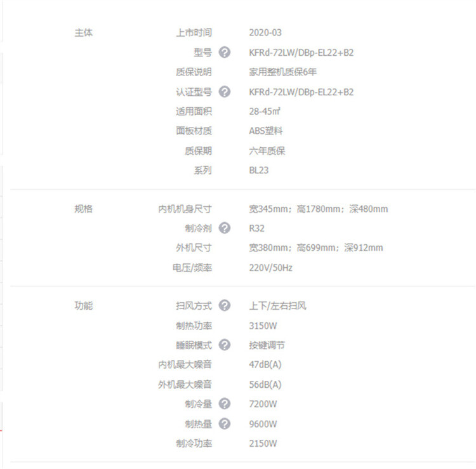Select the 规格 section heading
The height and width of the screenshot is (469, 476).
coord(84,208)
